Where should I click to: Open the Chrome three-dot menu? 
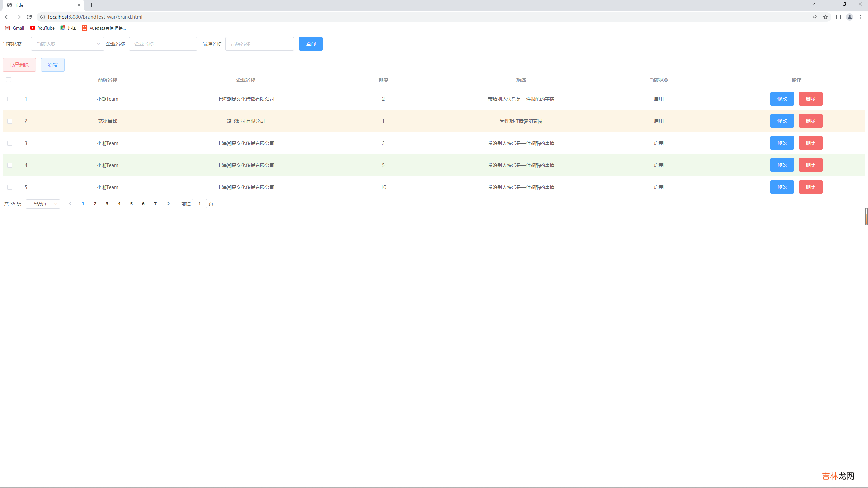pyautogui.click(x=861, y=17)
